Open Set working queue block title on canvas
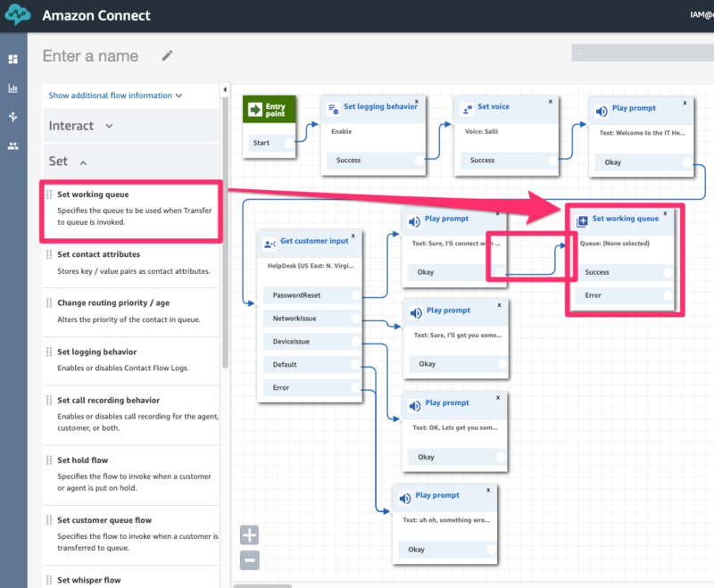The height and width of the screenshot is (588, 714). [x=626, y=219]
